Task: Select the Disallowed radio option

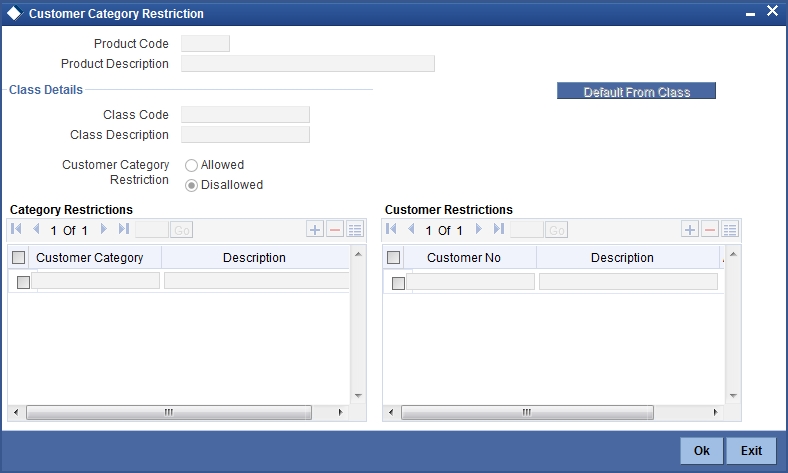Action: pyautogui.click(x=191, y=185)
